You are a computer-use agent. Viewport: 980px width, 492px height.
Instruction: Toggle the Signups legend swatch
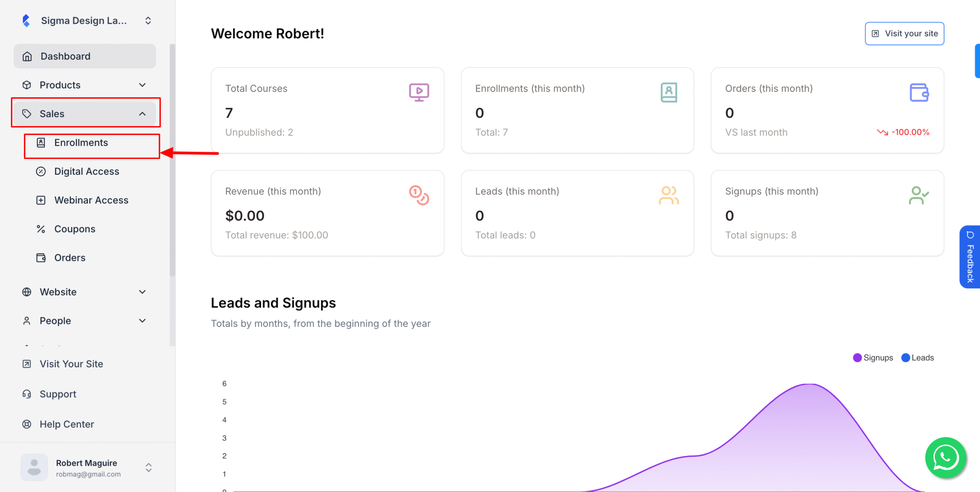coord(857,358)
